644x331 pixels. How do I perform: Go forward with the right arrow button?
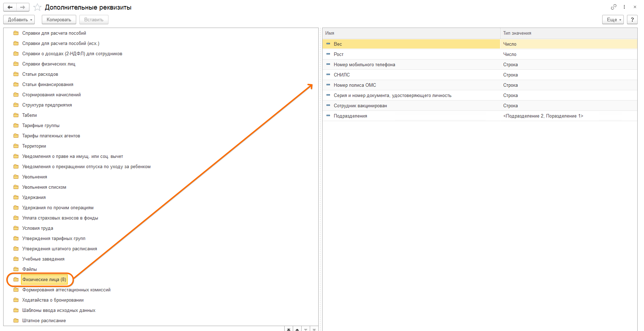23,7
